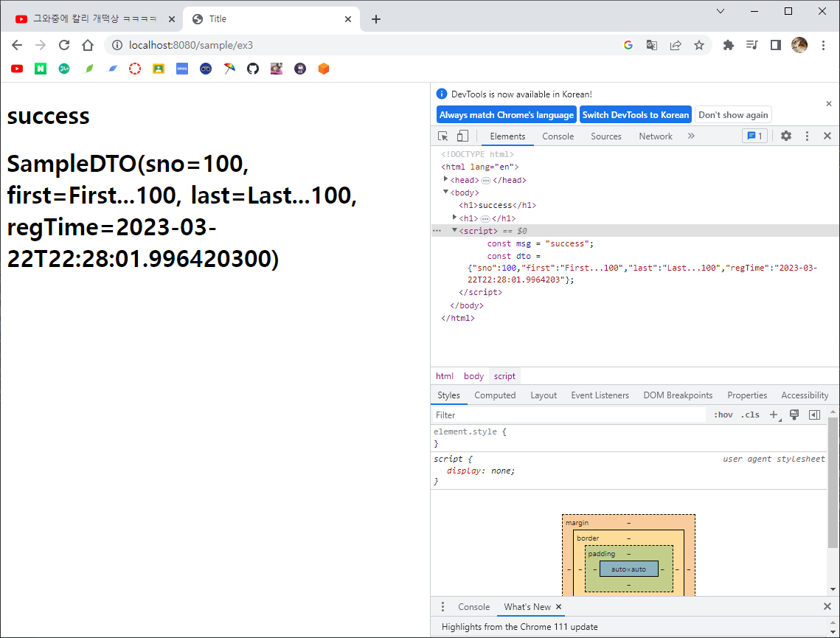Open the umbrella bookmark icon

pos(229,69)
